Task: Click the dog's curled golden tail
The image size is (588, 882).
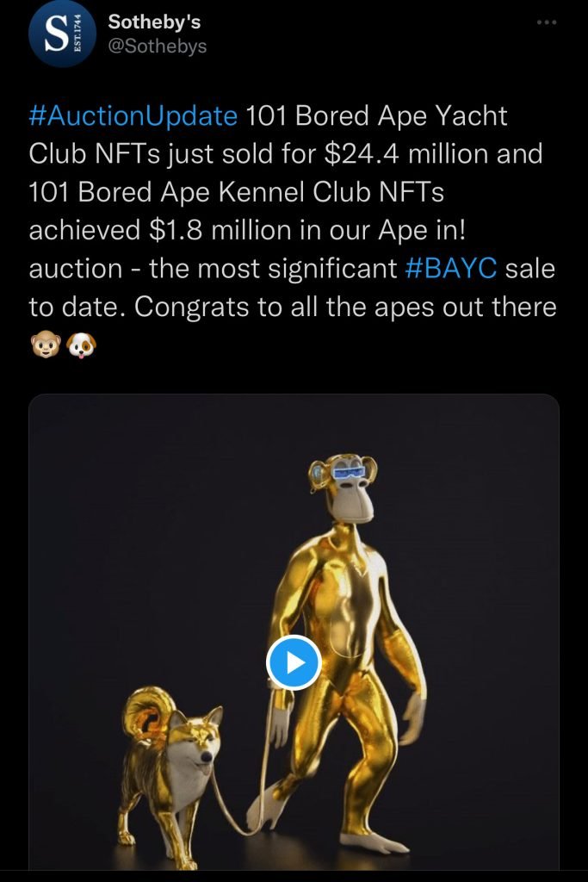Action: [x=148, y=711]
